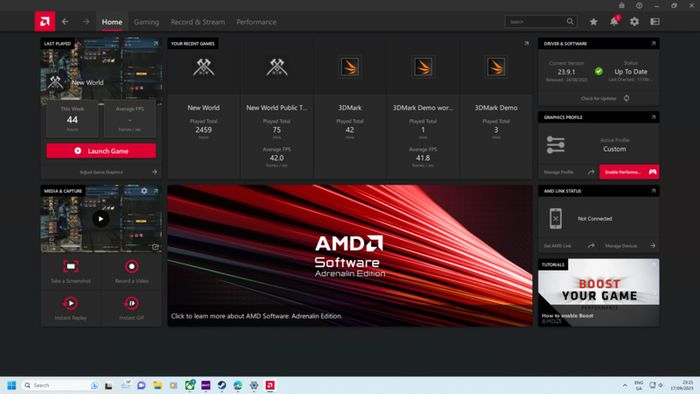Click the 23.9.1 driver version text
The width and height of the screenshot is (700, 394).
566,71
